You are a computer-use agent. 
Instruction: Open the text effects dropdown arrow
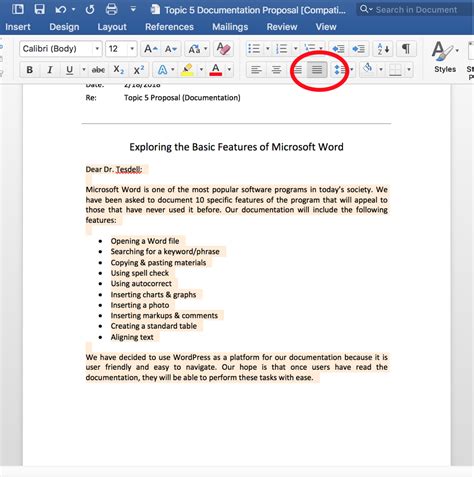point(173,70)
